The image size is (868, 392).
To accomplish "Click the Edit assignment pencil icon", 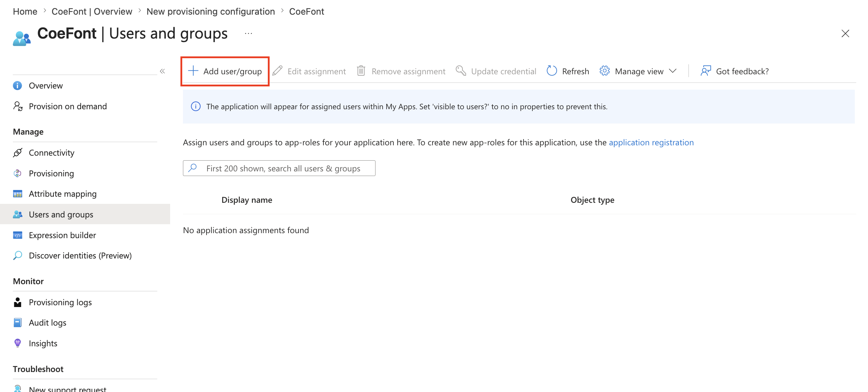I will pyautogui.click(x=277, y=71).
